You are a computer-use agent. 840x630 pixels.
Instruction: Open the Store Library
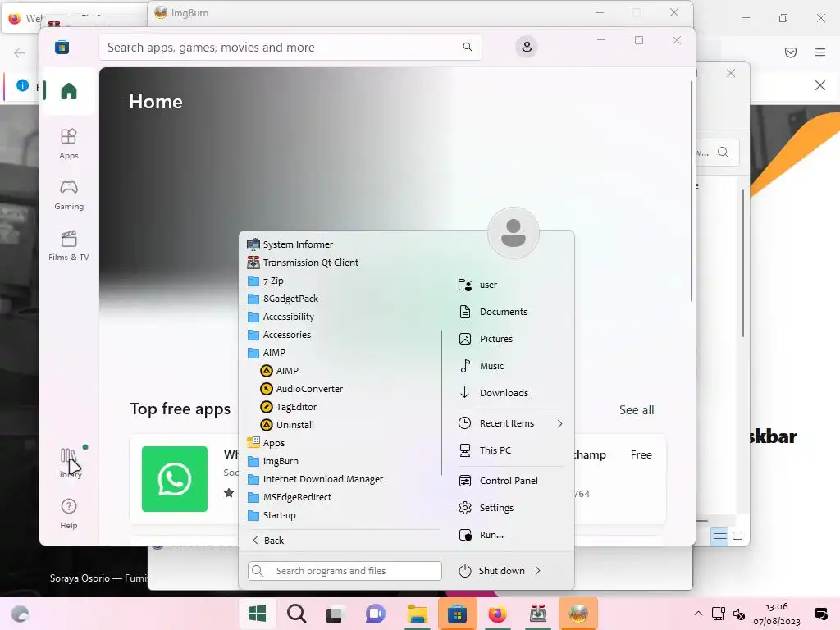click(x=69, y=463)
